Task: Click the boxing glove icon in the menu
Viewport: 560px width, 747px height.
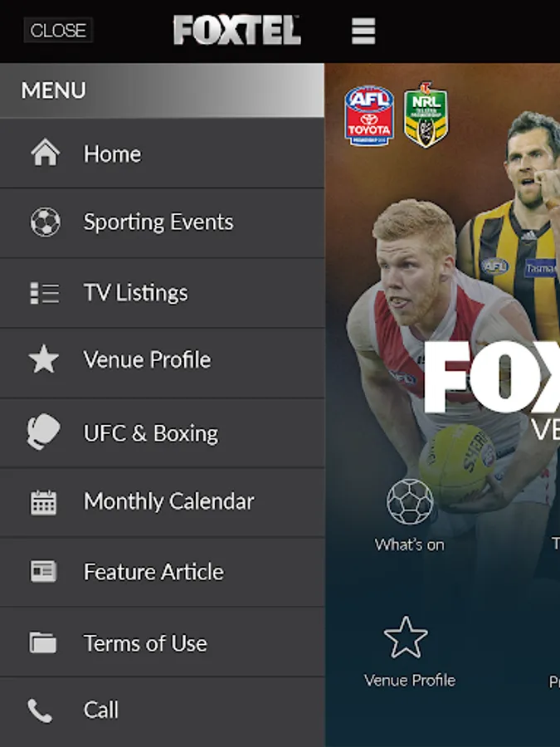Action: (43, 432)
